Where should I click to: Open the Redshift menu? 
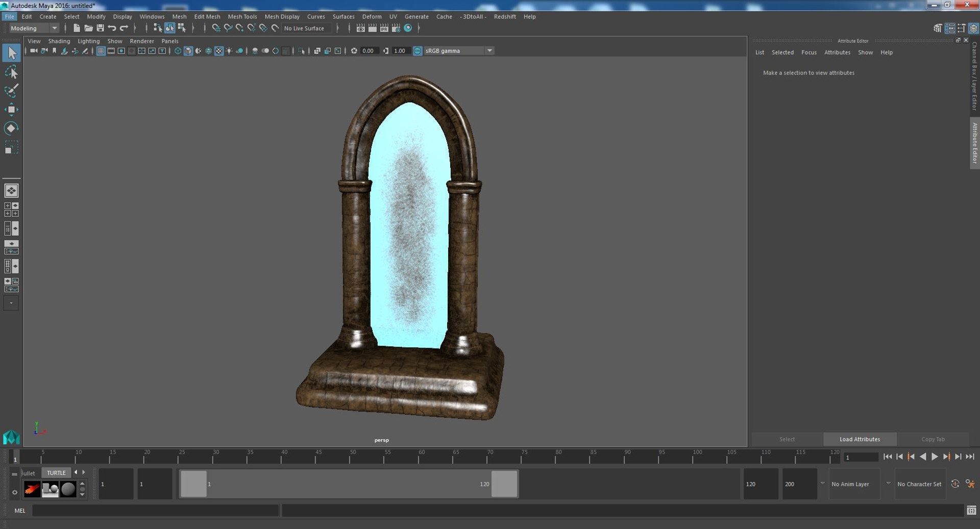pyautogui.click(x=505, y=16)
